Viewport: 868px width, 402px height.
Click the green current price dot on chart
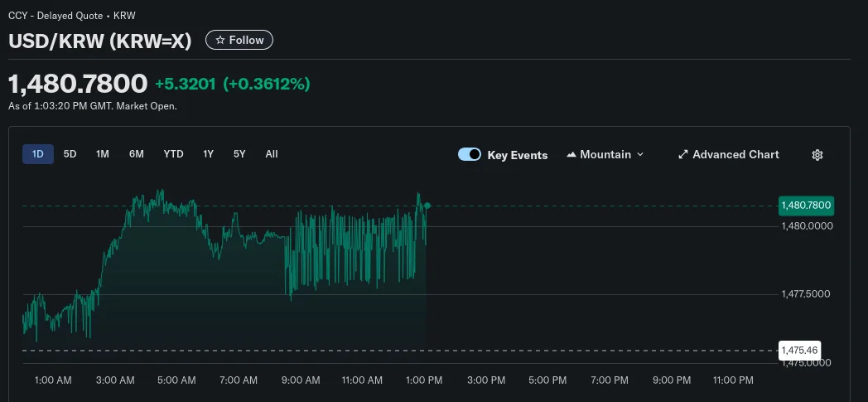coord(427,206)
